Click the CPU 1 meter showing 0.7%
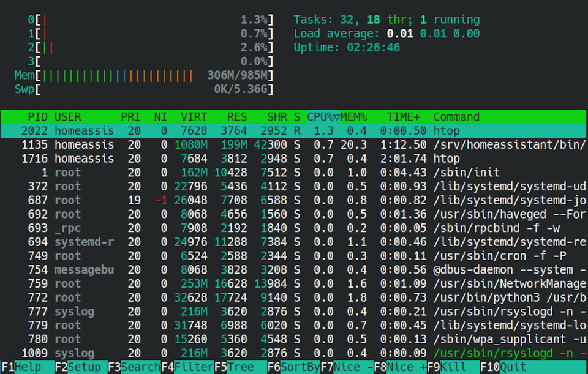The width and height of the screenshot is (588, 374). [151, 34]
